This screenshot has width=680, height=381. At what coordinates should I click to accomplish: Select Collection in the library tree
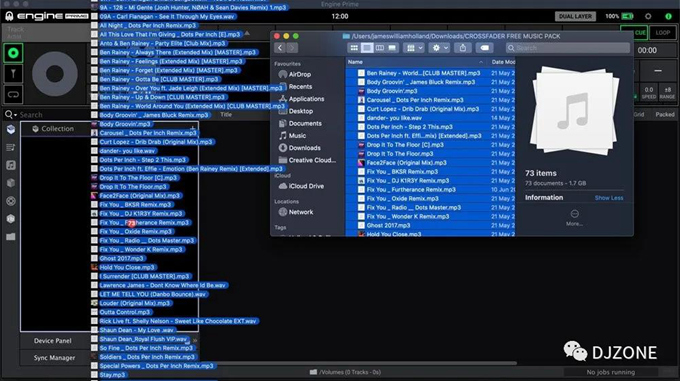pyautogui.click(x=57, y=129)
